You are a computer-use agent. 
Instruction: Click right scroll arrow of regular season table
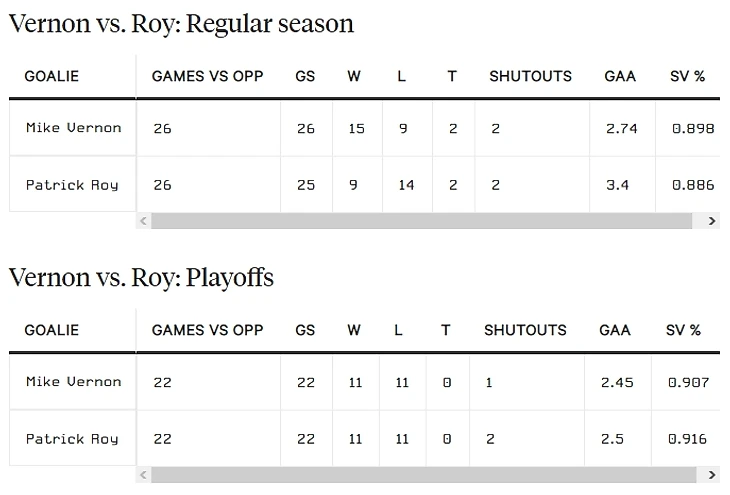712,221
